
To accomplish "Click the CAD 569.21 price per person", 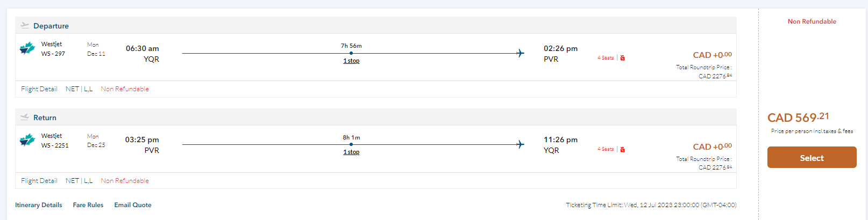I will click(x=798, y=118).
